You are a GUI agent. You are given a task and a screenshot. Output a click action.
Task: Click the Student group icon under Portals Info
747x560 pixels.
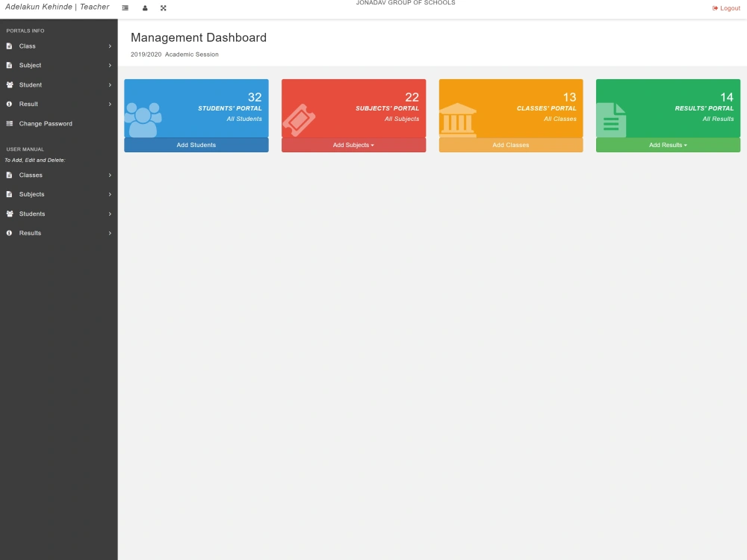coord(10,85)
